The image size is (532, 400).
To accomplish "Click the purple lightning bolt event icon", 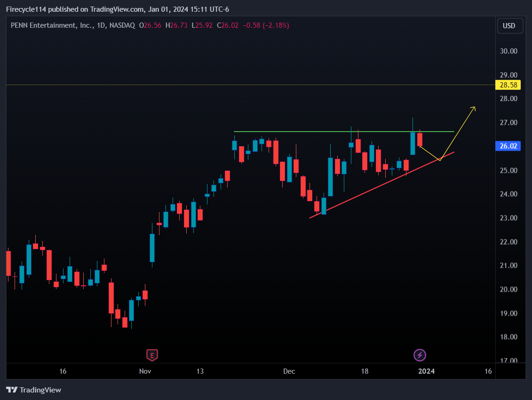I will coord(420,355).
